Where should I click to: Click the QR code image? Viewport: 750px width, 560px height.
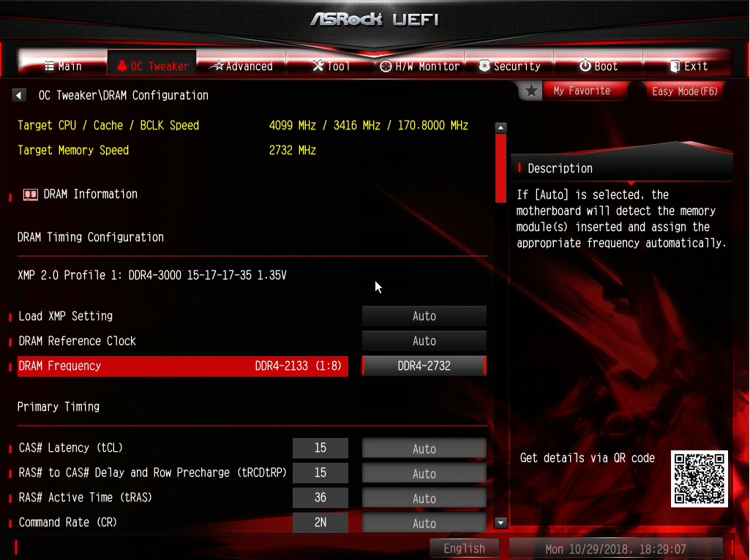[700, 479]
